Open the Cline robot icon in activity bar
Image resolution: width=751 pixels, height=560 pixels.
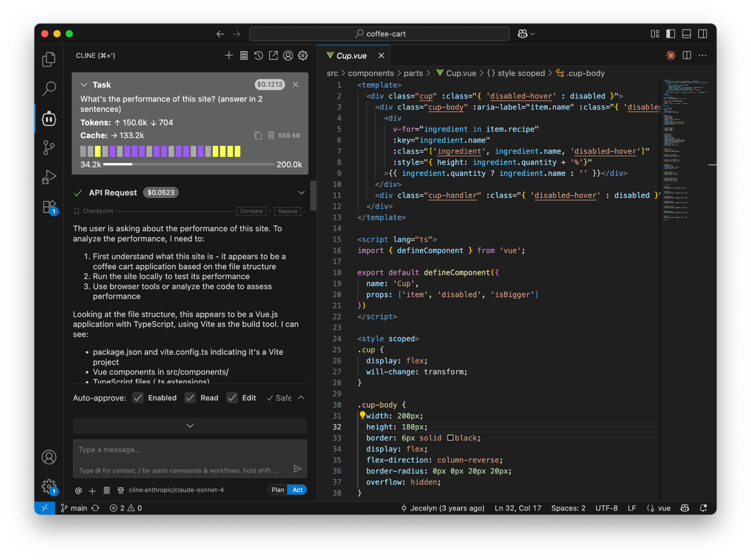(x=49, y=118)
